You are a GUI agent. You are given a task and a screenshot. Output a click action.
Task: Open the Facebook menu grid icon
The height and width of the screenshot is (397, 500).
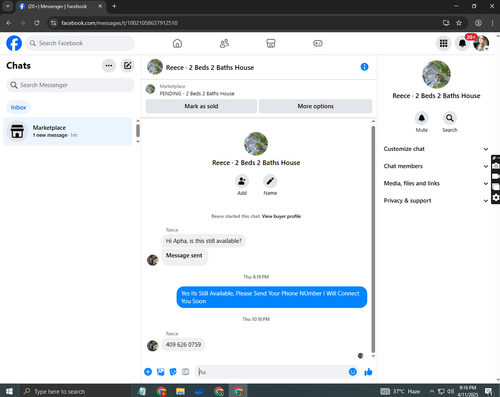click(x=443, y=43)
